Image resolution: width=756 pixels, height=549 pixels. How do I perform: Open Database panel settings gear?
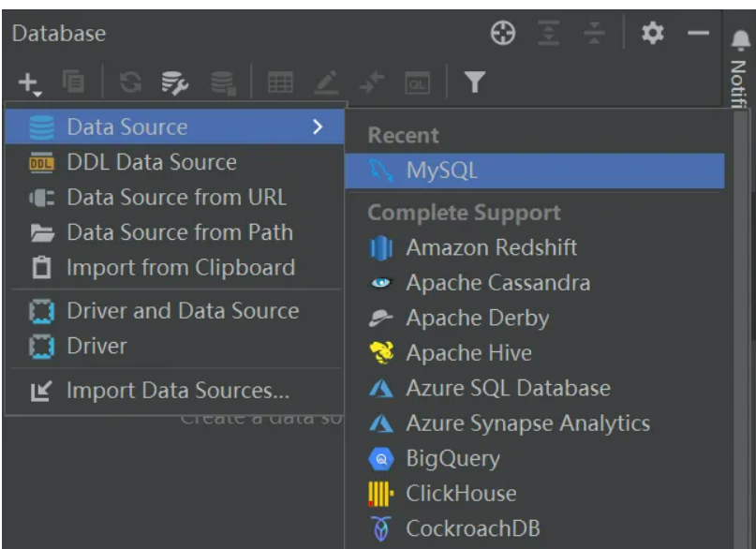pos(652,33)
